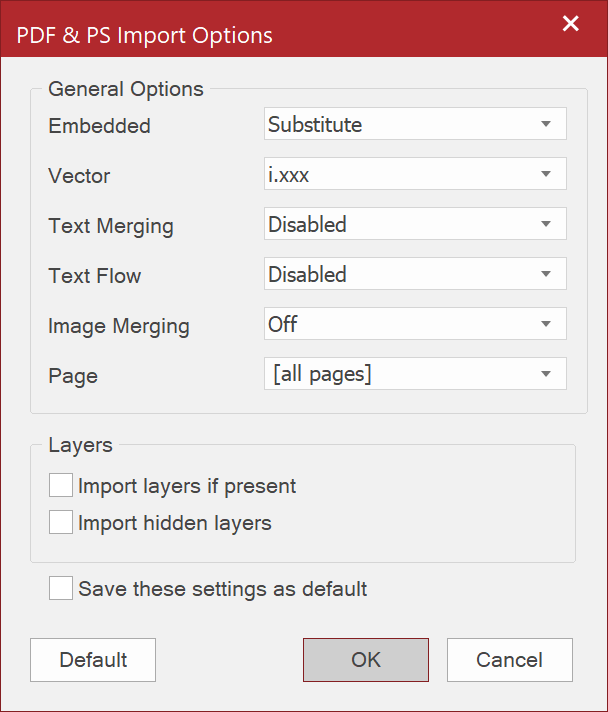The image size is (608, 712).
Task: Click the Image Merging field label
Action: tap(119, 326)
